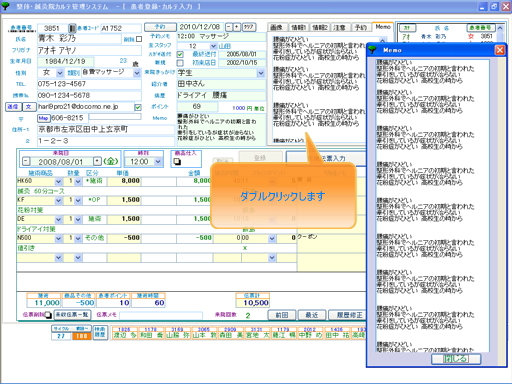Click the orange 100 counter box

point(81,336)
